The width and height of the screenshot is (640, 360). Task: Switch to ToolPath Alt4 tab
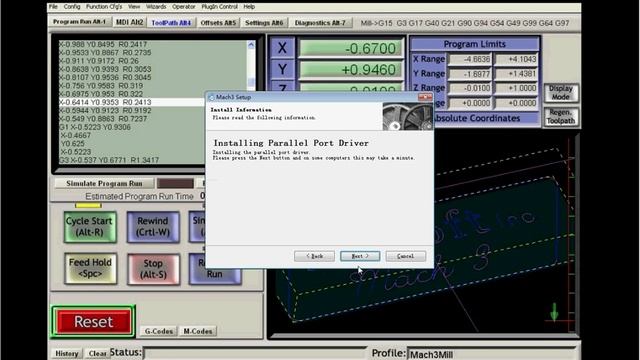coord(171,23)
